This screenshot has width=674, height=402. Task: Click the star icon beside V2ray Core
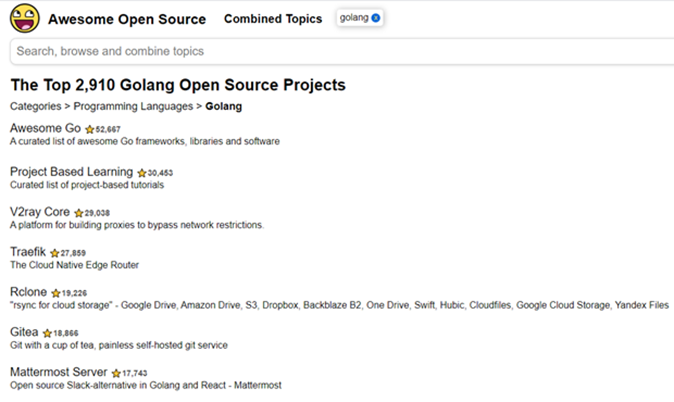click(x=79, y=213)
